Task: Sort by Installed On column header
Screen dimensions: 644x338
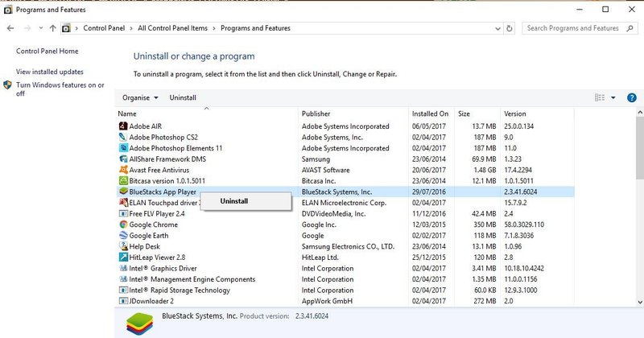Action: click(430, 113)
